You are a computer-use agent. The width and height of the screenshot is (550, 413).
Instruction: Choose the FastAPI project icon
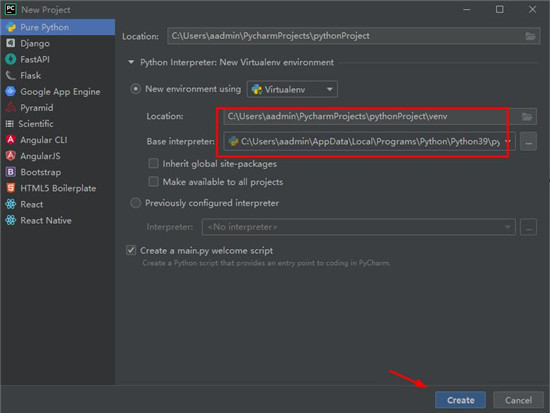(x=11, y=59)
